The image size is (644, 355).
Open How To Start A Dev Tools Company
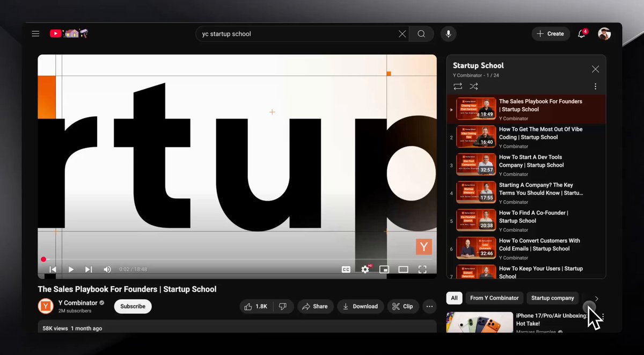pyautogui.click(x=526, y=165)
